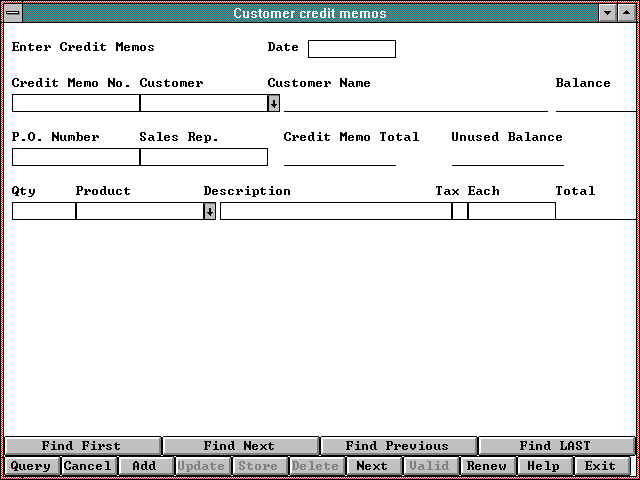Click the Add button
The height and width of the screenshot is (480, 640).
145,466
